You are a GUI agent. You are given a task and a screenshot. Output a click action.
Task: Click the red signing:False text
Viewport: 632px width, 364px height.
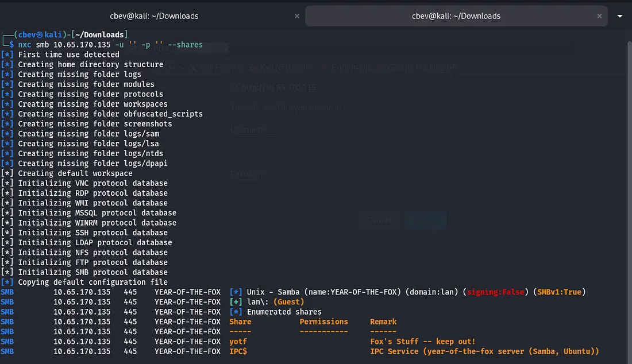coord(496,292)
